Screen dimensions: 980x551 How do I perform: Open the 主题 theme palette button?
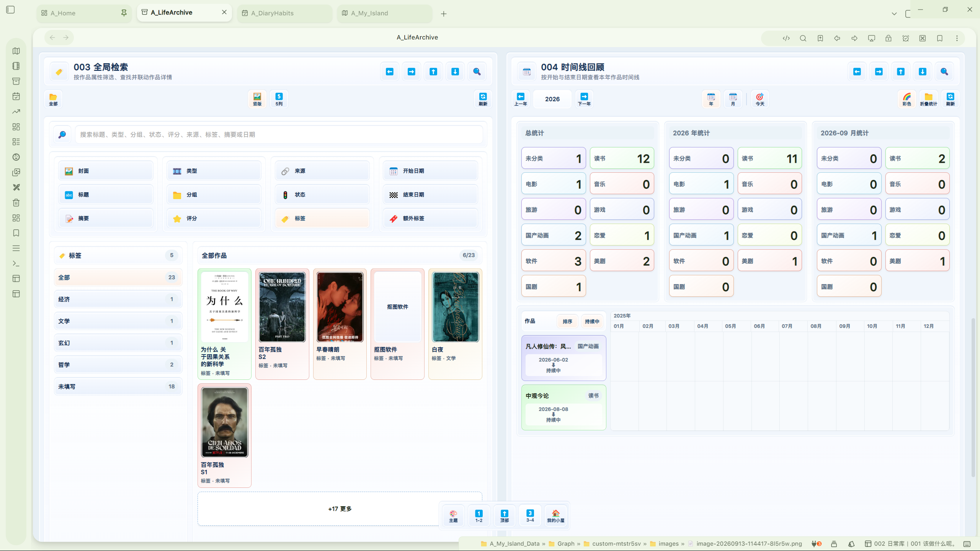pos(453,516)
